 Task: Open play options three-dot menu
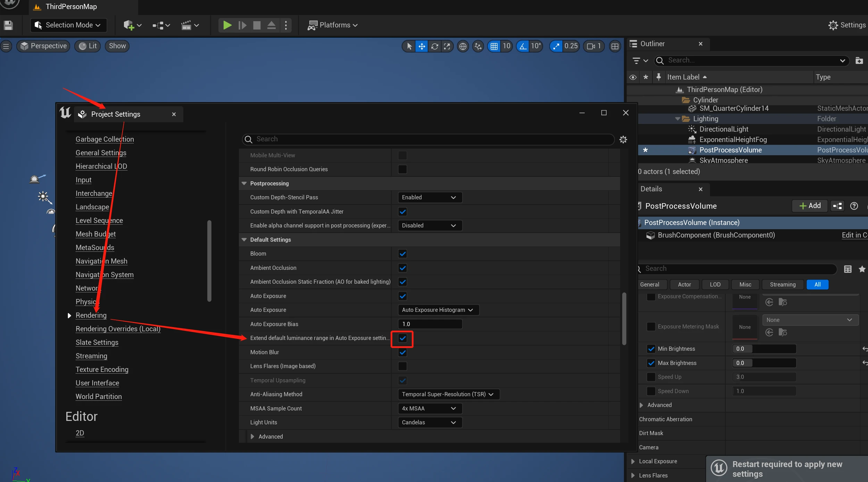pos(286,25)
